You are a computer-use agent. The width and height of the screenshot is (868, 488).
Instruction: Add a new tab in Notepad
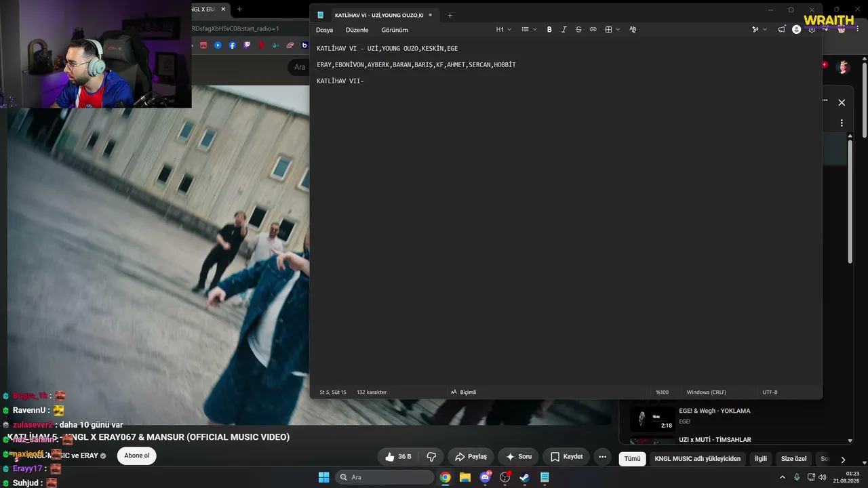(450, 15)
